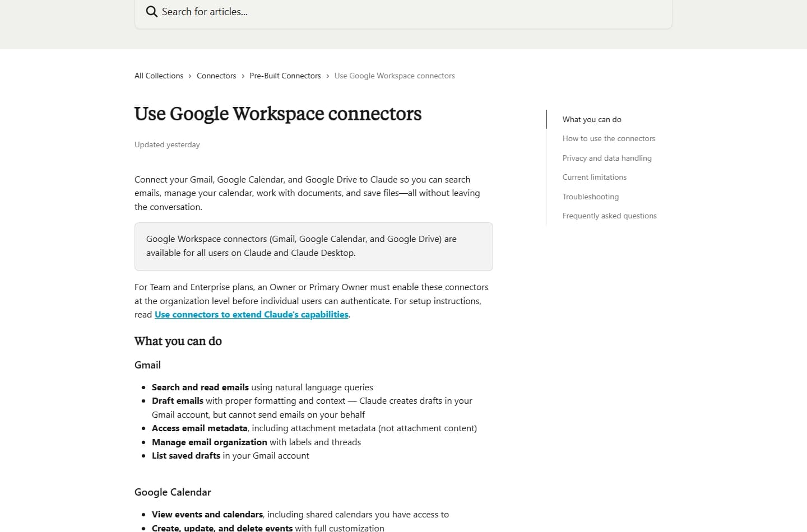Screen dimensions: 807x532
Task: Click the chevron after All Collections breadcrumb
Action: [x=190, y=76]
